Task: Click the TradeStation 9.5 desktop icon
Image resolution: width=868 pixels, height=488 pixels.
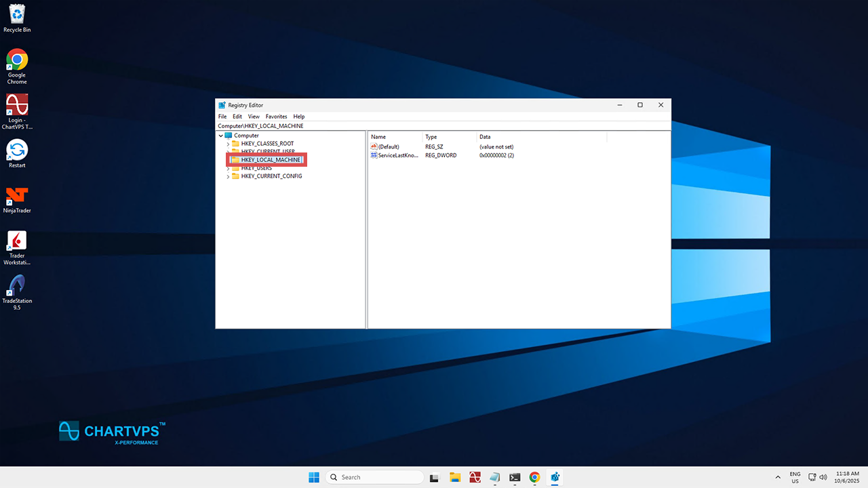Action: pyautogui.click(x=17, y=286)
